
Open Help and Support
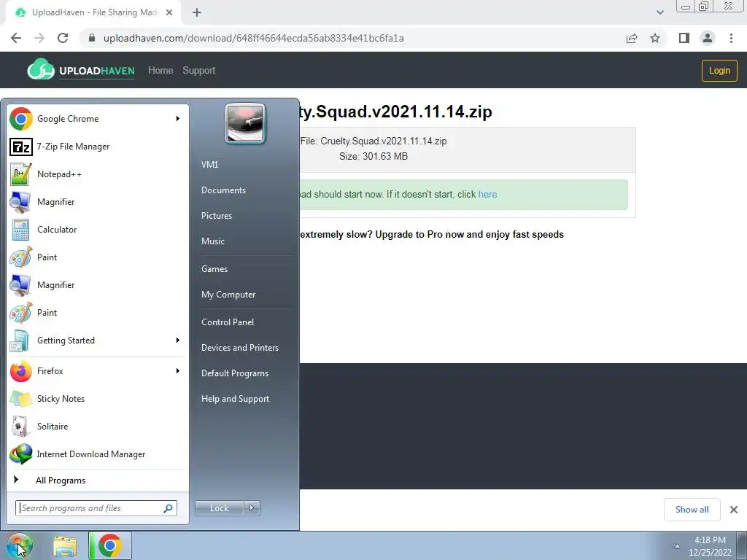(x=235, y=399)
